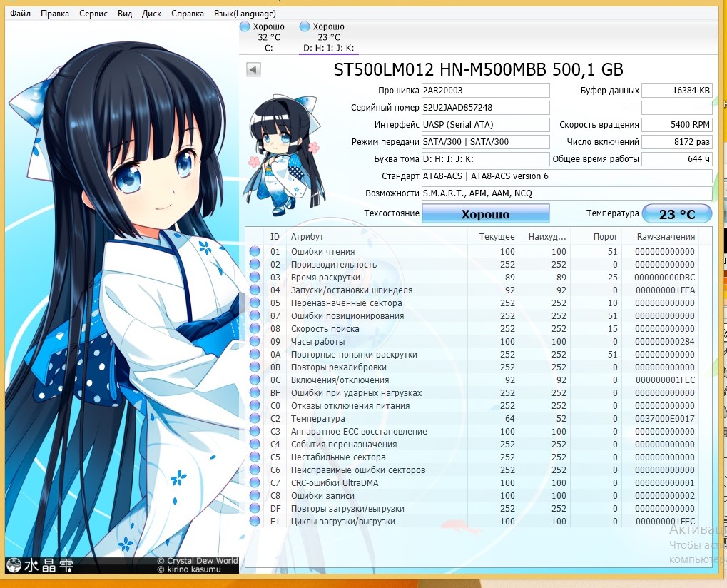The image size is (727, 588).
Task: Click the disk title ST500LM012 HN-M500MBB
Action: click(x=479, y=69)
